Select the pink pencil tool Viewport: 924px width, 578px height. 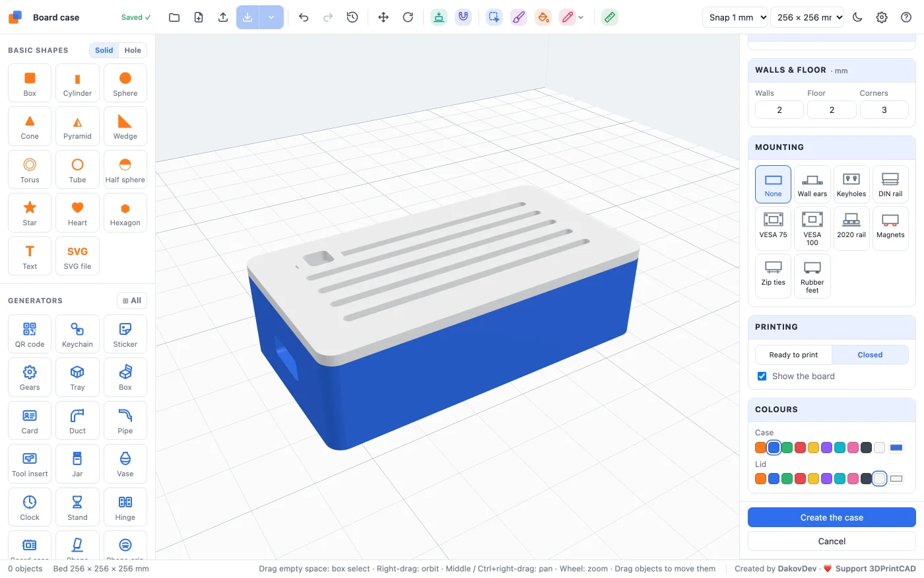pos(568,17)
